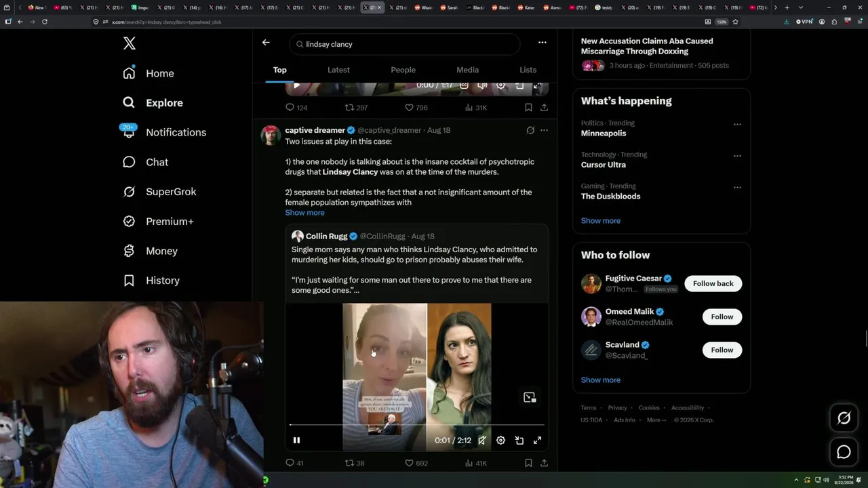Expand captive dreamer's post with Show more

[304, 213]
